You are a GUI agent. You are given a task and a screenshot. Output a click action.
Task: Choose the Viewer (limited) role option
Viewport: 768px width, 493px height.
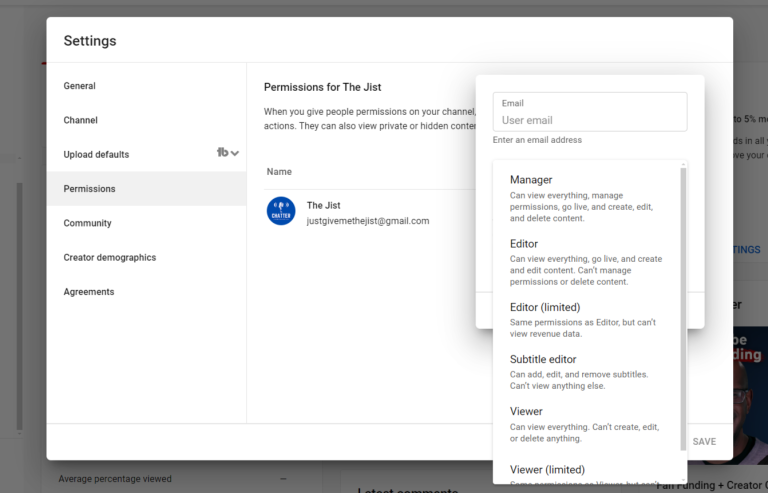click(x=586, y=472)
